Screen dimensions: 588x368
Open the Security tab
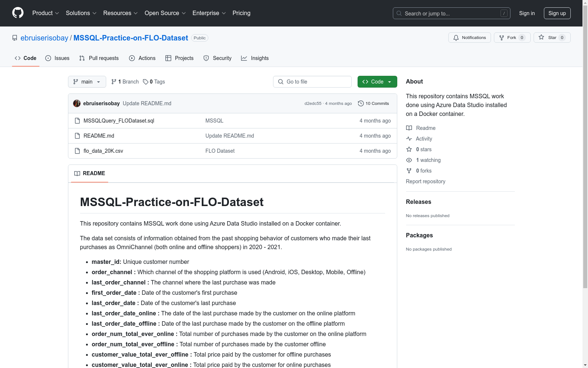click(218, 58)
